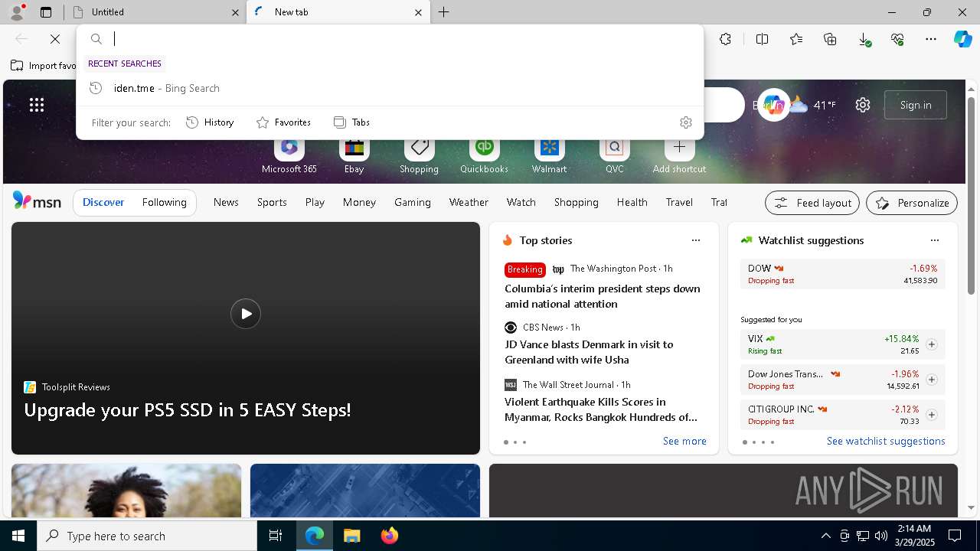Open tab actions menu icon

point(46,12)
